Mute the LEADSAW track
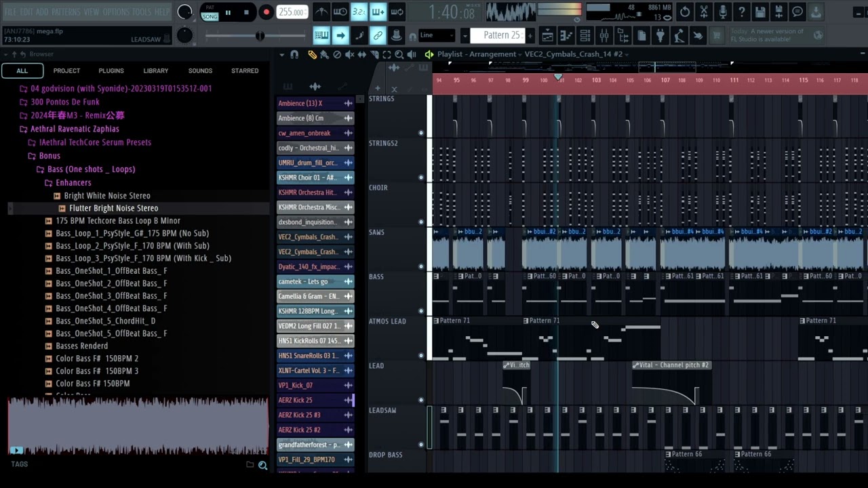Viewport: 868px width, 488px height. [421, 445]
